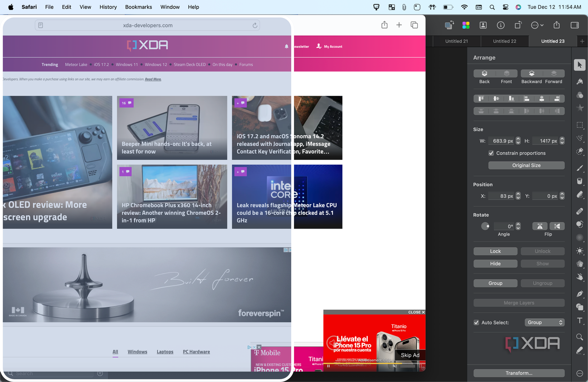
Task: Click the Original Size button
Action: pos(526,165)
